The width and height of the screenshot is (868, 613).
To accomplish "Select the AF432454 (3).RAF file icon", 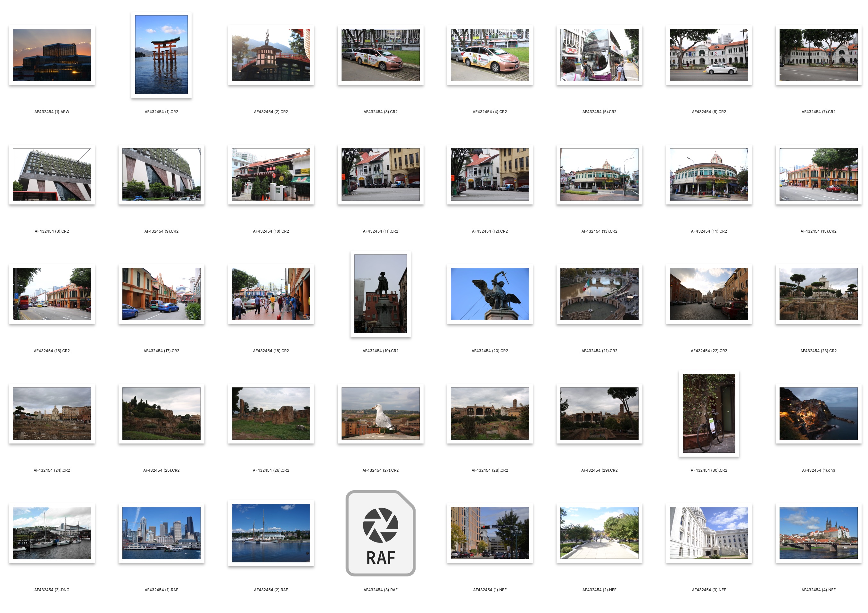I will coord(380,533).
